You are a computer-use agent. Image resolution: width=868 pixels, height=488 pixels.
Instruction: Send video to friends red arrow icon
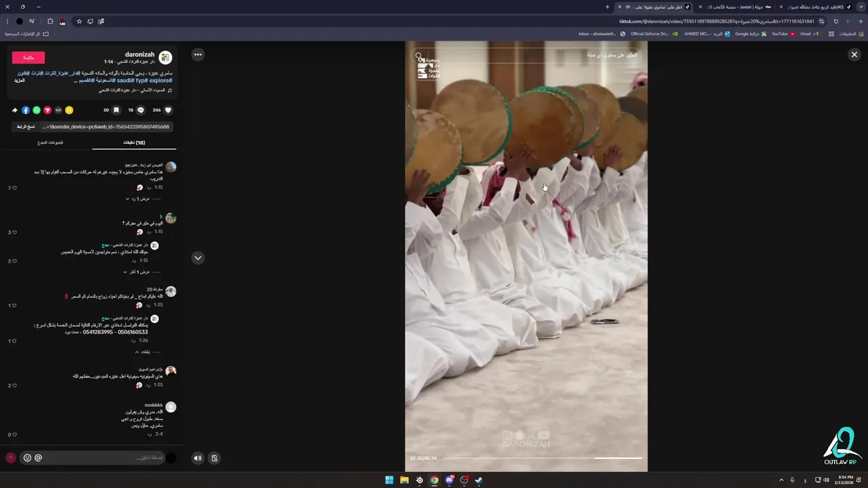(x=47, y=110)
